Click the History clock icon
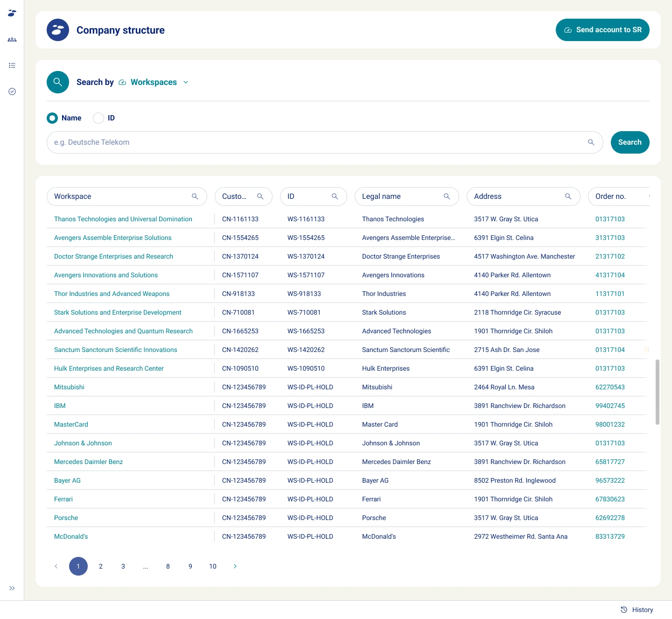 (x=624, y=610)
